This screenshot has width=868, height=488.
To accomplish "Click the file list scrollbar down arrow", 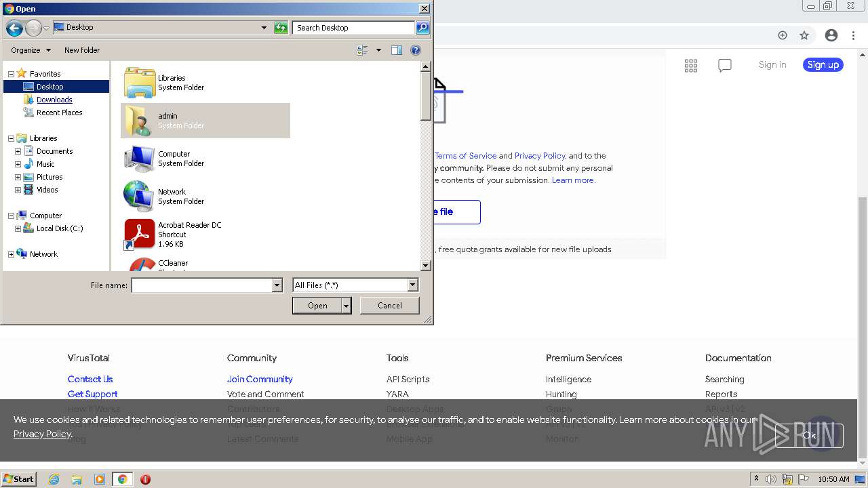I will (426, 266).
